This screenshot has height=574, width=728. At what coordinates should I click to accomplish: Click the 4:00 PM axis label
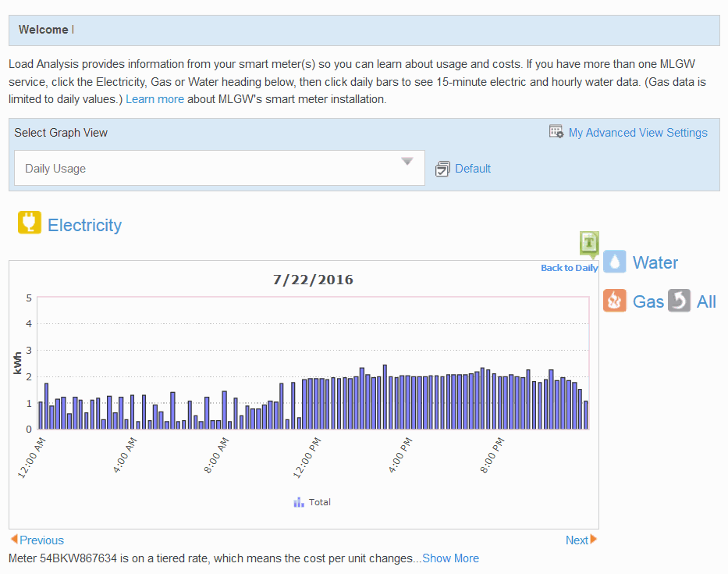pyautogui.click(x=400, y=455)
